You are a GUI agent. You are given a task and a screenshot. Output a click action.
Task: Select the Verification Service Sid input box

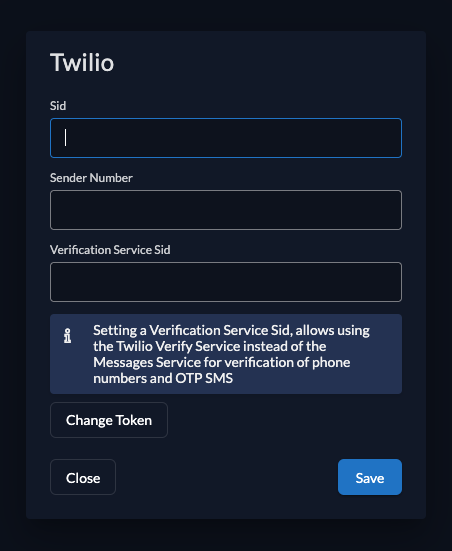tap(226, 282)
